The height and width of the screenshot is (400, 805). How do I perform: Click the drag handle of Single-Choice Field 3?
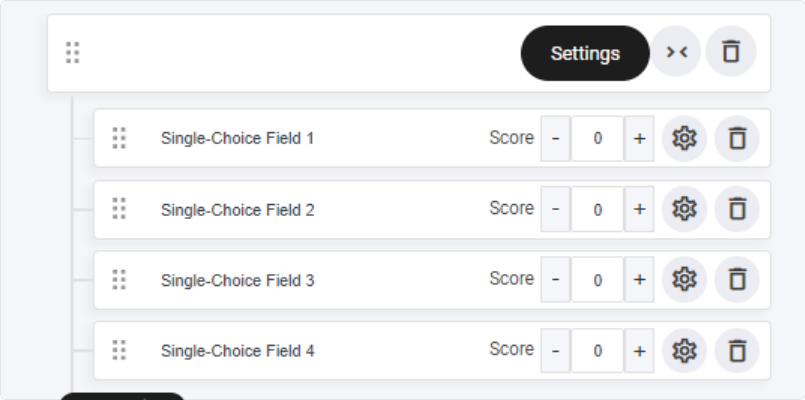coord(119,280)
